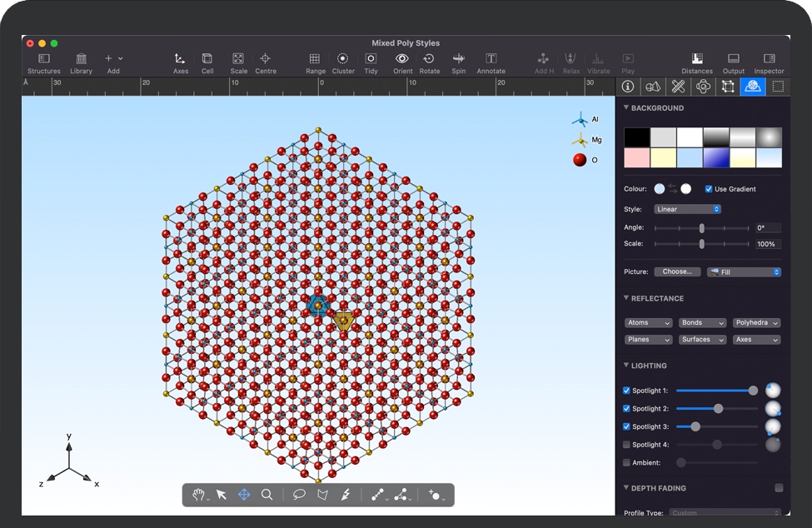Switch to the info inspector tab

[x=628, y=87]
